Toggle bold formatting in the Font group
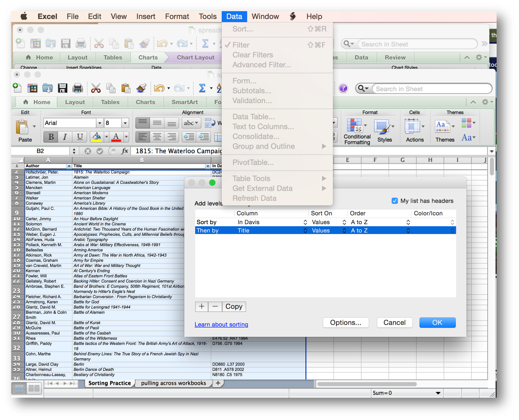This screenshot has width=519, height=420. [x=50, y=137]
